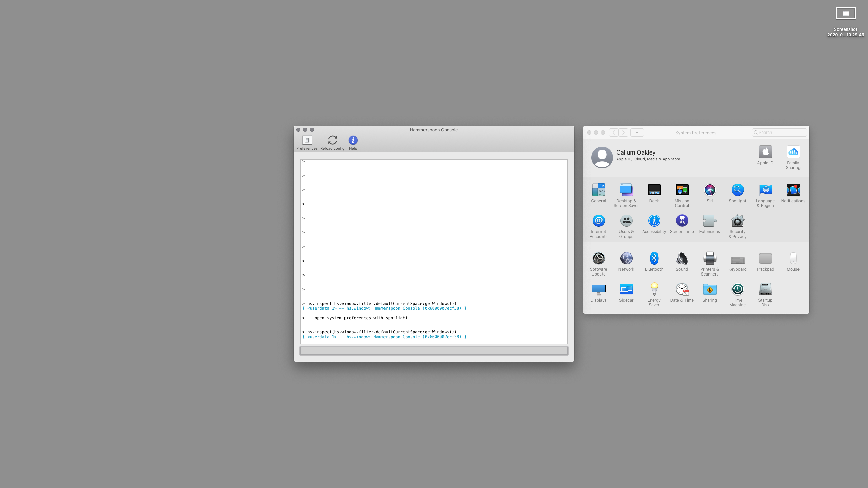Image resolution: width=868 pixels, height=488 pixels.
Task: Open Apple ID settings
Action: click(x=765, y=156)
